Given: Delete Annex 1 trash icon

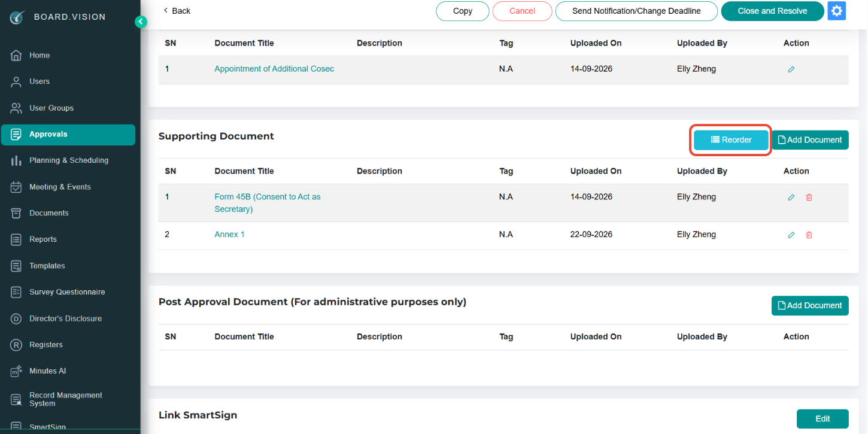Looking at the screenshot, I should pyautogui.click(x=809, y=235).
